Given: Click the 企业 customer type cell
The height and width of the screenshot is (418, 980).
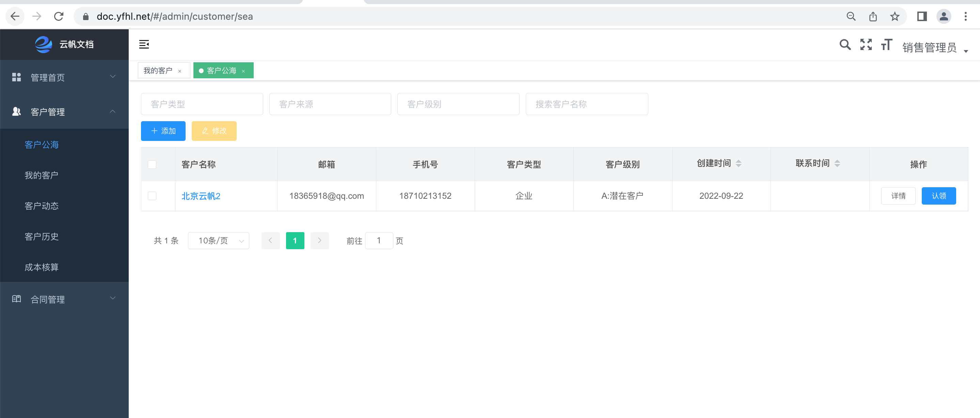Looking at the screenshot, I should [524, 196].
